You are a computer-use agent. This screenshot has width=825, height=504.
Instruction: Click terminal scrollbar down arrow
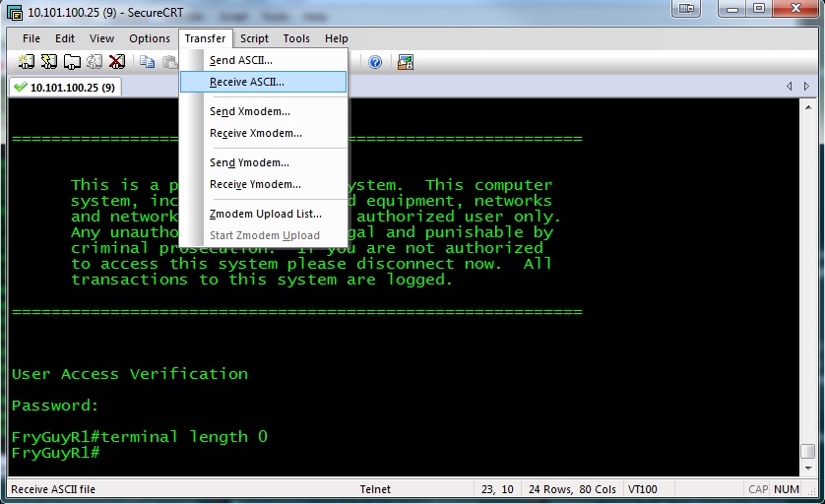click(808, 469)
